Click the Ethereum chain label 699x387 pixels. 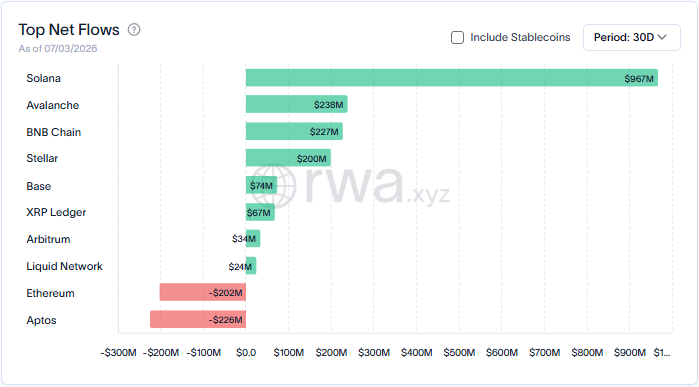[x=50, y=293]
